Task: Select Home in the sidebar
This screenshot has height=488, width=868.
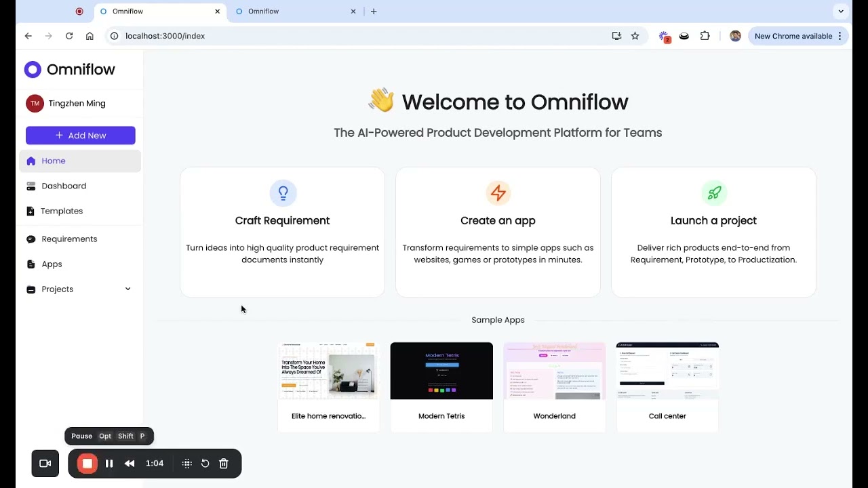Action: point(80,161)
